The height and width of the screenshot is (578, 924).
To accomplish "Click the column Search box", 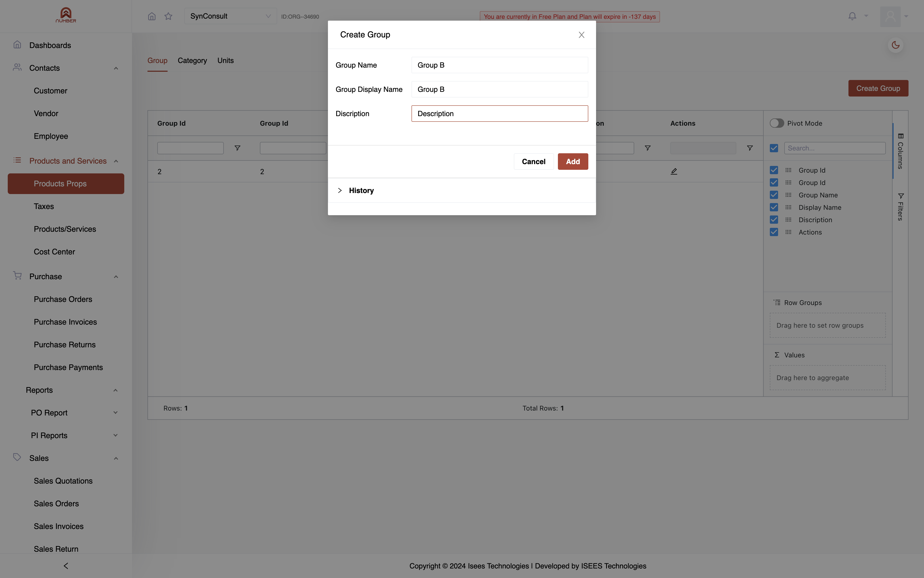I will coord(835,148).
